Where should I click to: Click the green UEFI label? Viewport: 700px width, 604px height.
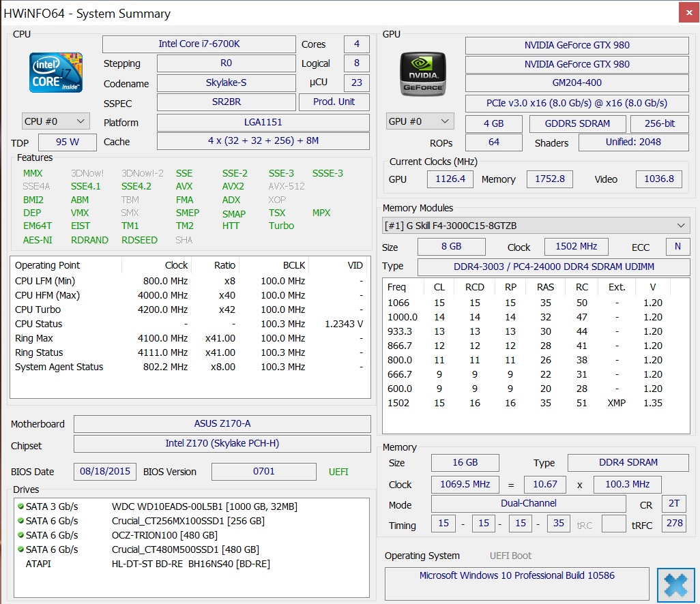tap(338, 472)
